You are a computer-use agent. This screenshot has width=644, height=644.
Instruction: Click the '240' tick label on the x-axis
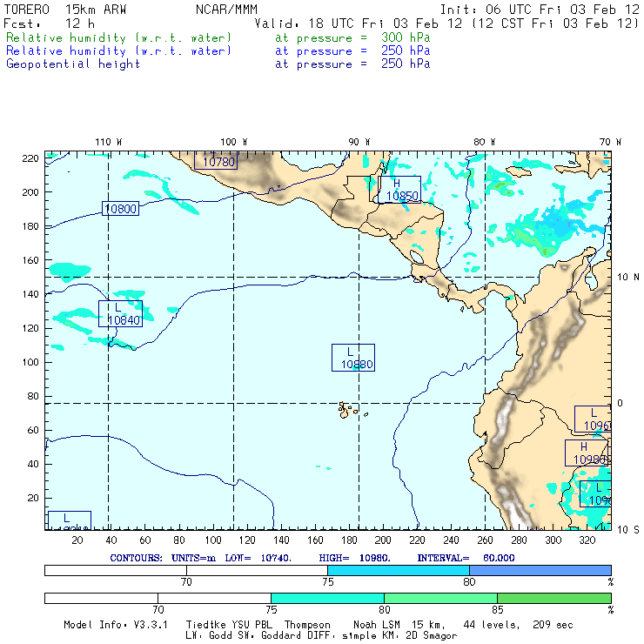click(451, 540)
